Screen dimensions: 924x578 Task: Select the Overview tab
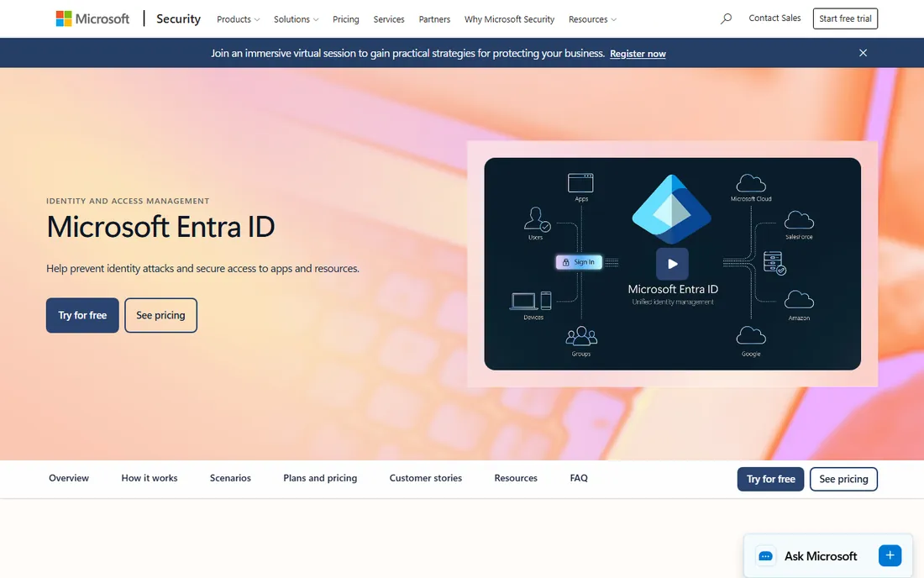(69, 478)
